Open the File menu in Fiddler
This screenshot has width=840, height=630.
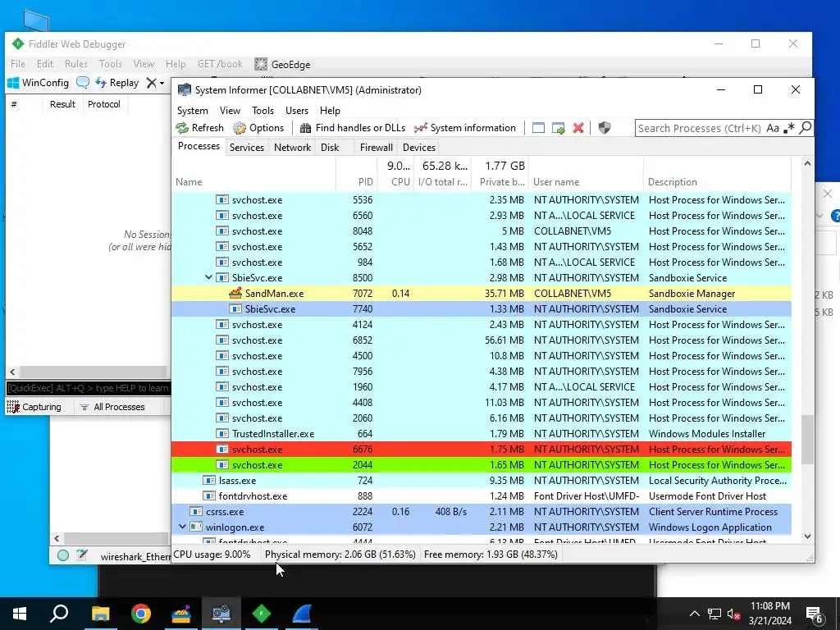click(18, 64)
